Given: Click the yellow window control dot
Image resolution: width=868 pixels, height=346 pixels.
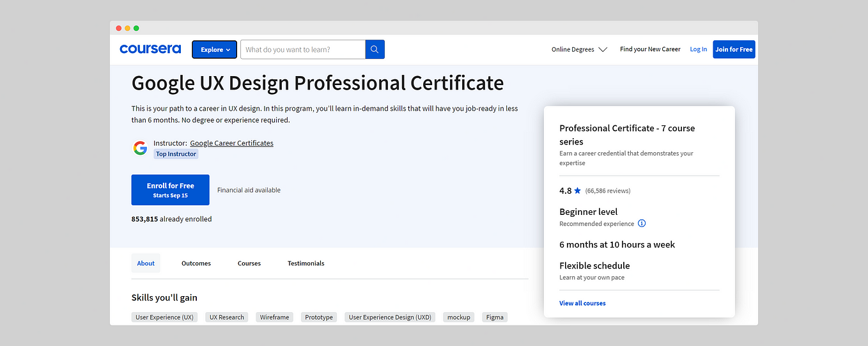Looking at the screenshot, I should tap(127, 28).
